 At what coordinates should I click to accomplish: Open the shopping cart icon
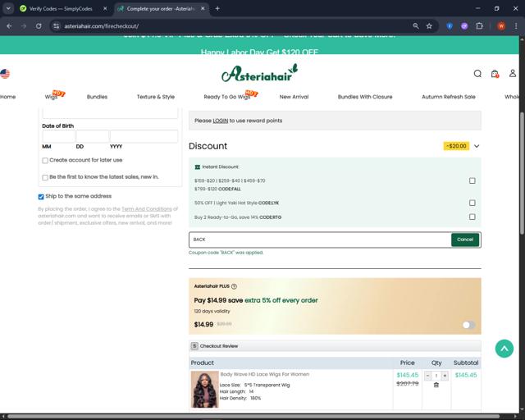tap(495, 74)
